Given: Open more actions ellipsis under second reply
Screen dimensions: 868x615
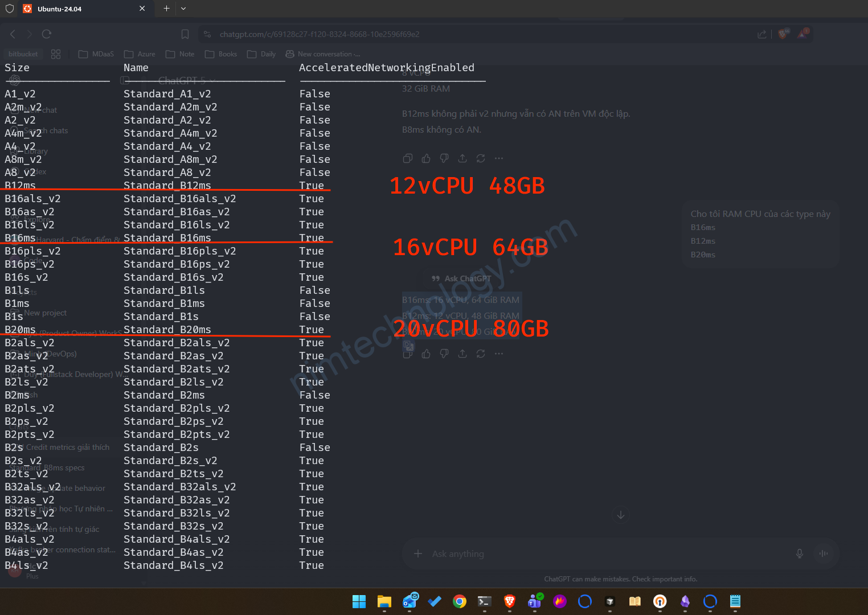Looking at the screenshot, I should (499, 354).
